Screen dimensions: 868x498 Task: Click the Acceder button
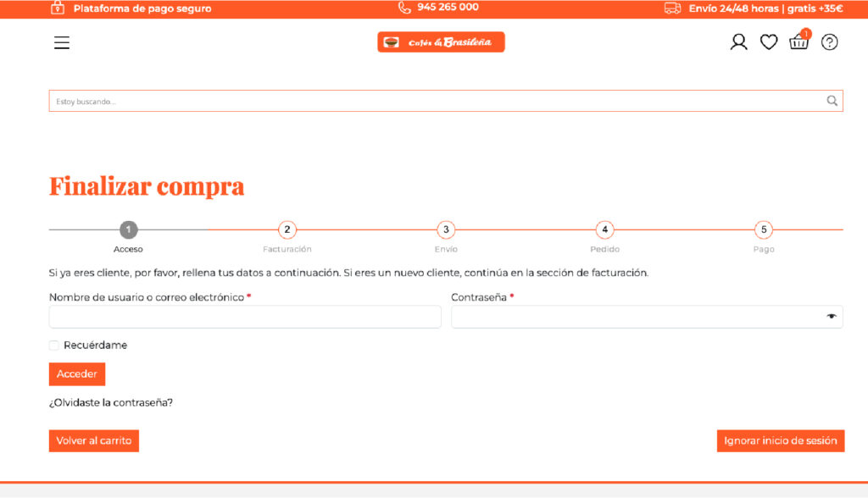tap(77, 374)
